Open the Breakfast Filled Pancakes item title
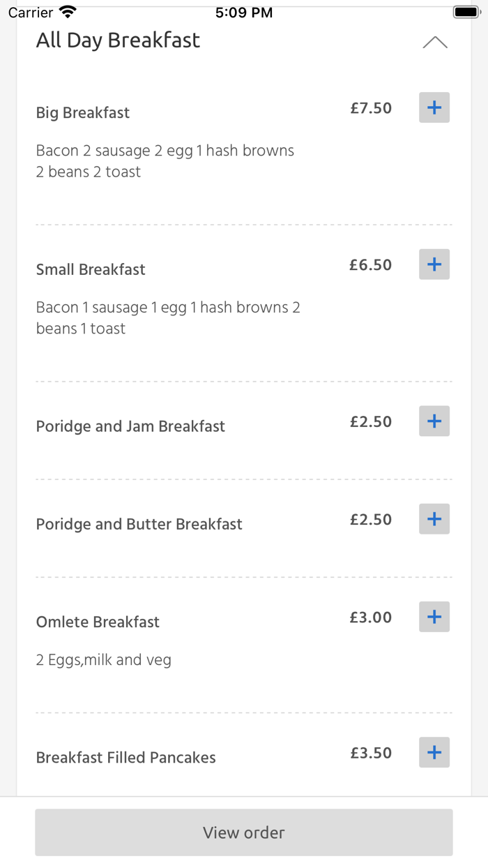Screen dimensions: 488x868 (x=125, y=758)
